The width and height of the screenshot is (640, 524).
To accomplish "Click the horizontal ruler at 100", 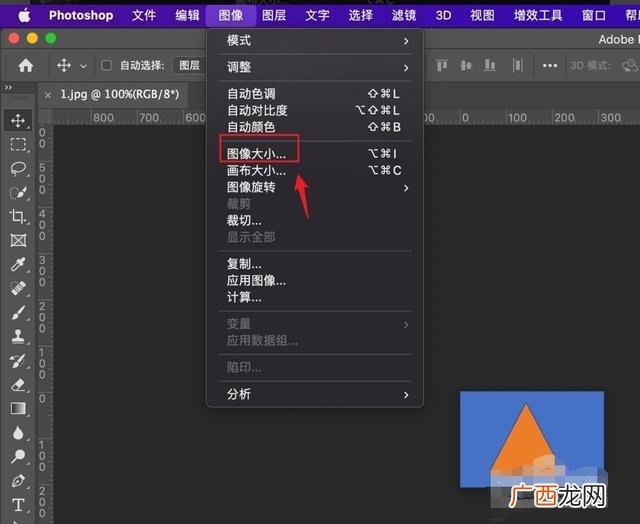I will coord(517,118).
